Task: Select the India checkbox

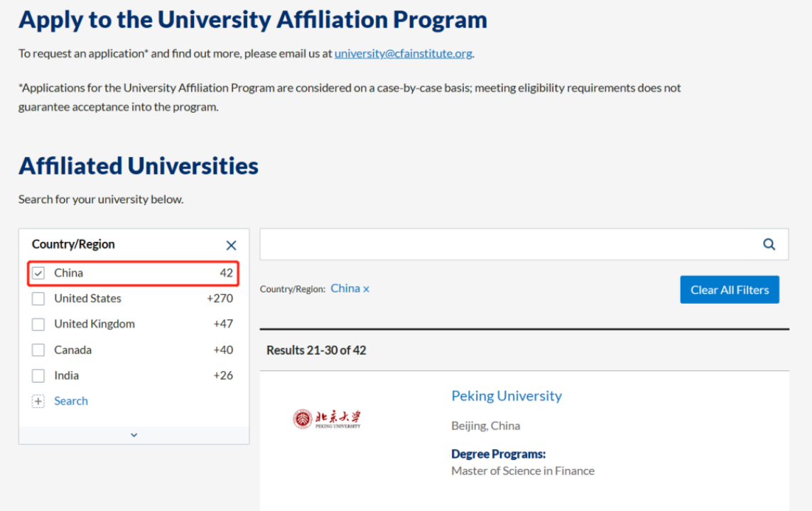Action: point(38,375)
